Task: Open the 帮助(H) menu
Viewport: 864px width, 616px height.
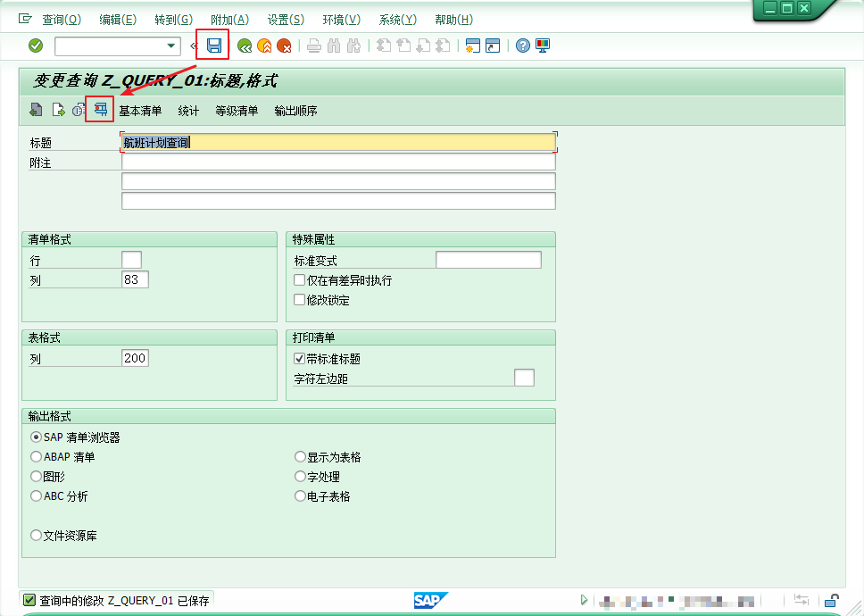Action: (x=454, y=20)
